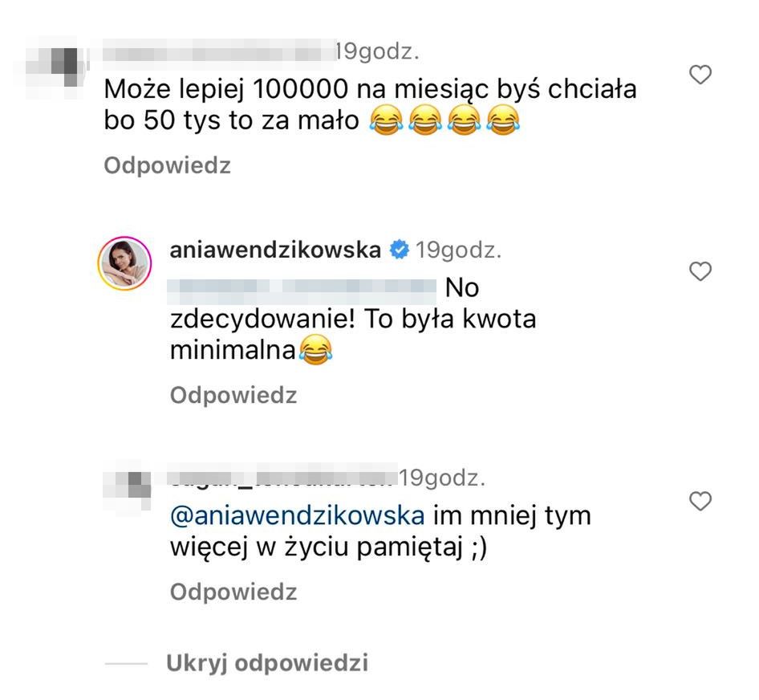Screen dimensions: 759x700
Task: Click the 19godz. timestamp on the top comment
Action: [x=376, y=53]
